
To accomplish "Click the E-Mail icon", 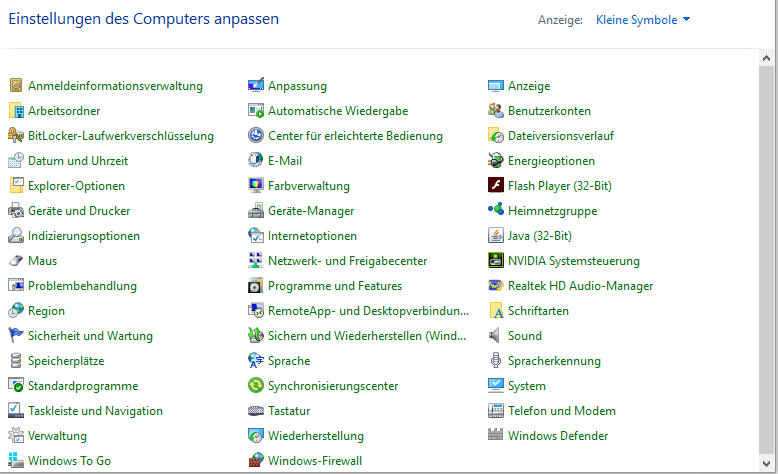I will (256, 160).
